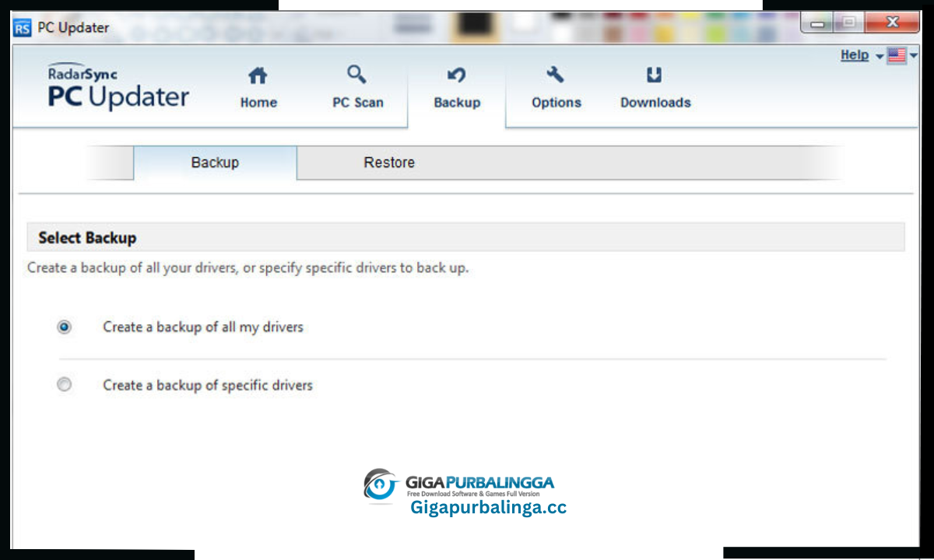
Task: Minimize the PC Updater window
Action: tap(817, 23)
